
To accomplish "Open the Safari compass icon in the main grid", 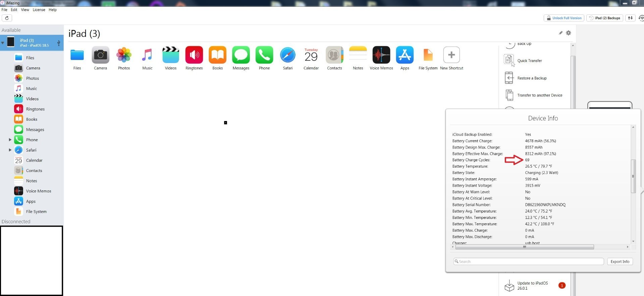I will 288,55.
